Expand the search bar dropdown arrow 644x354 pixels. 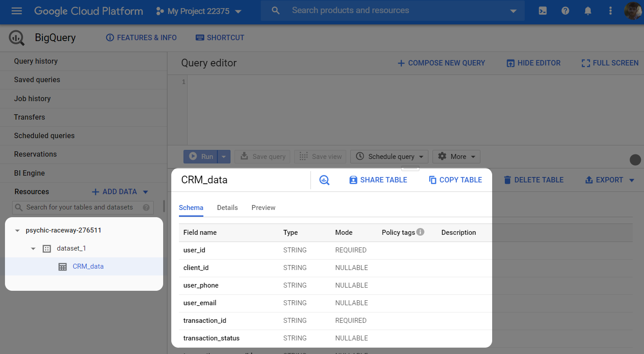(x=513, y=11)
